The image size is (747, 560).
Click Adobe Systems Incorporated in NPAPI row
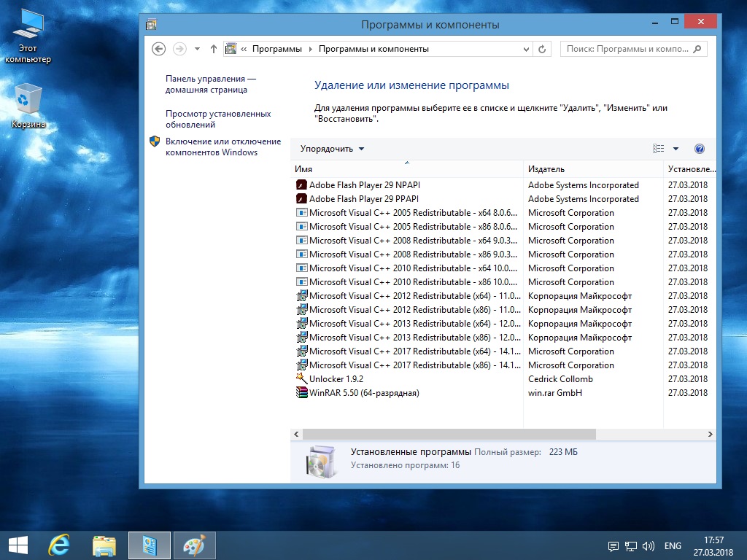(583, 184)
